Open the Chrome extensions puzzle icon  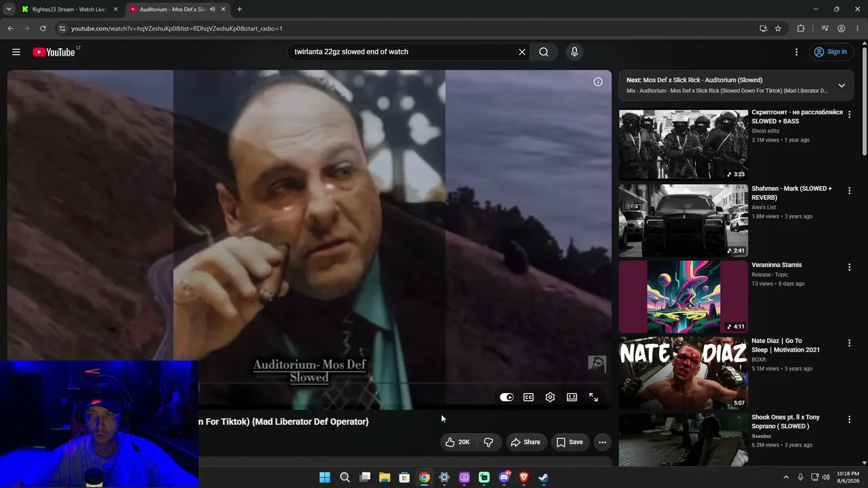click(801, 28)
